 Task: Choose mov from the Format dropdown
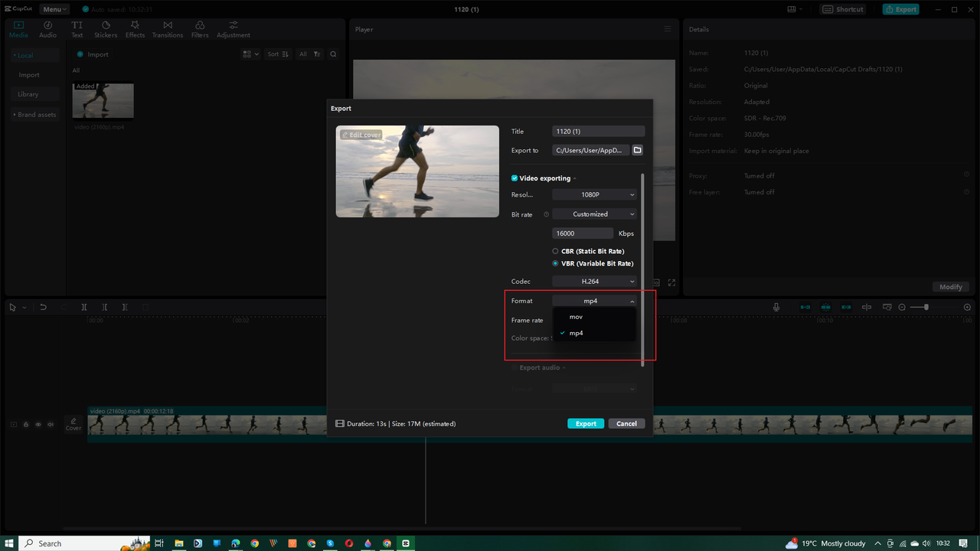575,316
